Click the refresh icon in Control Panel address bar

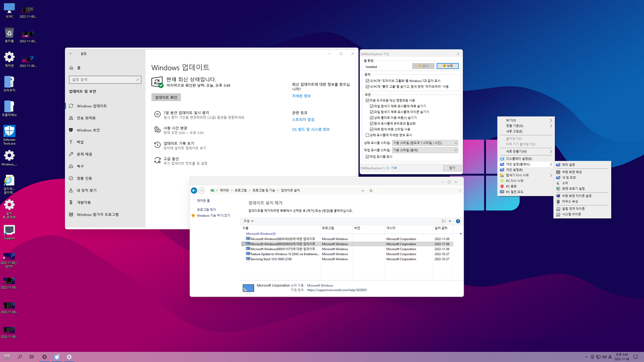[371, 190]
